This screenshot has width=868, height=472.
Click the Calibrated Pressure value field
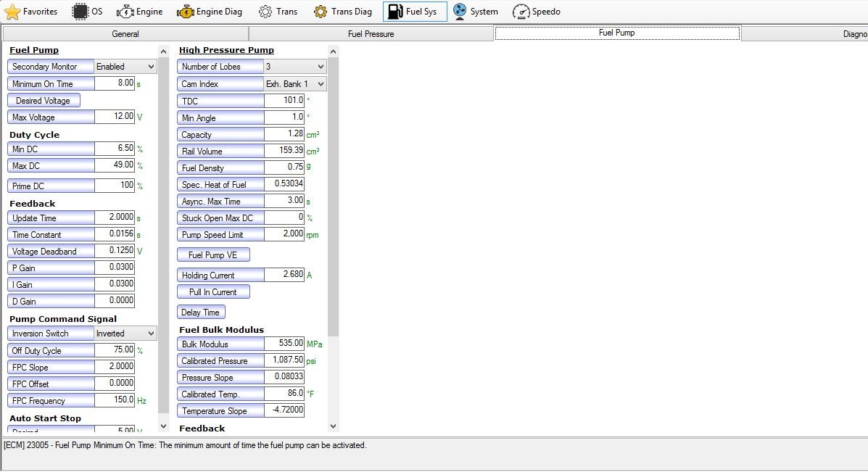click(x=284, y=360)
